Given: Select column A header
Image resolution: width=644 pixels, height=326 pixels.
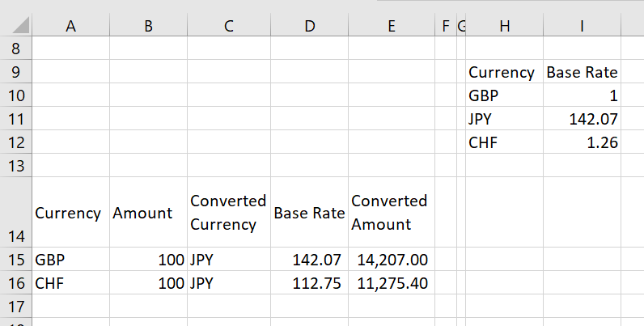Looking at the screenshot, I should [x=70, y=26].
